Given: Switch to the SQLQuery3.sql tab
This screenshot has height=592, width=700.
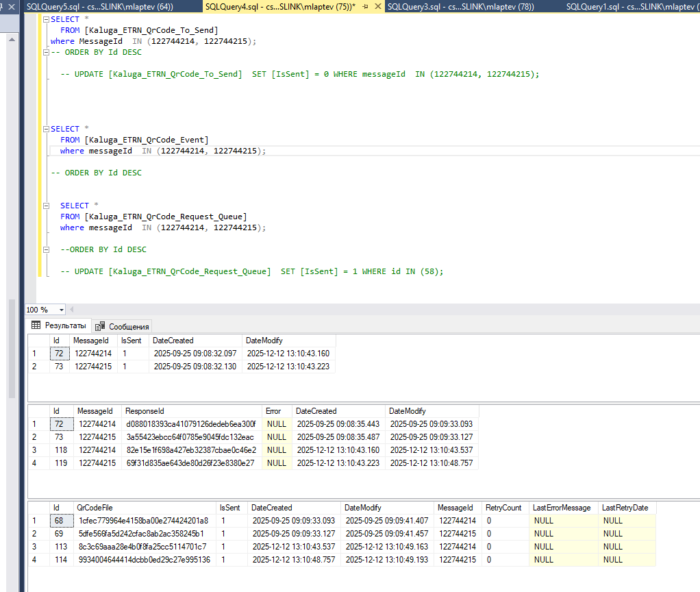Looking at the screenshot, I should (460, 7).
